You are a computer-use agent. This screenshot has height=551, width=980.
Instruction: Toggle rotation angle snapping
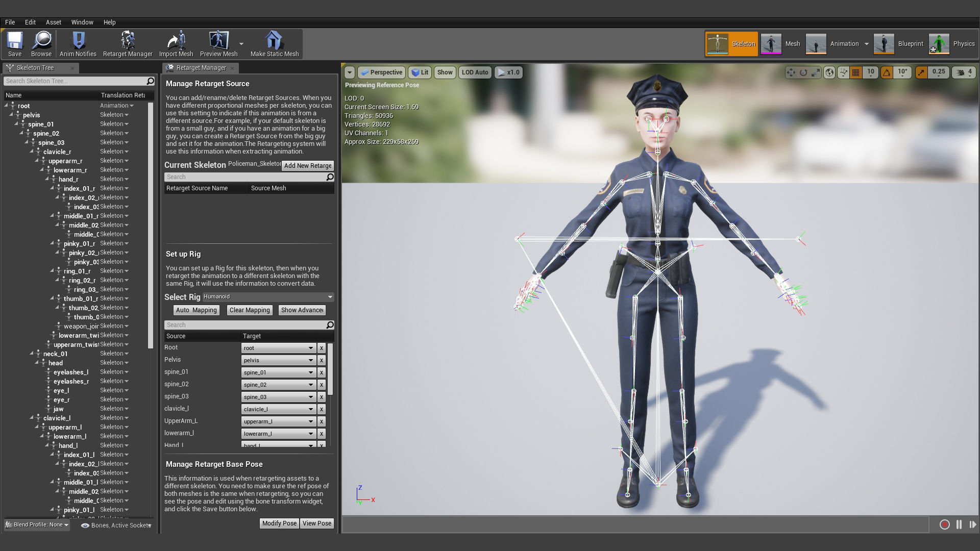(887, 72)
